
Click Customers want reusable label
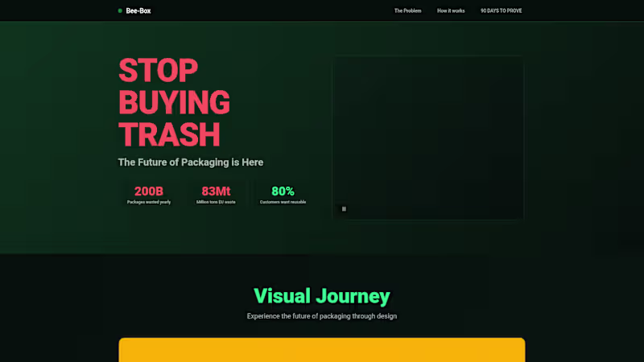click(x=283, y=202)
